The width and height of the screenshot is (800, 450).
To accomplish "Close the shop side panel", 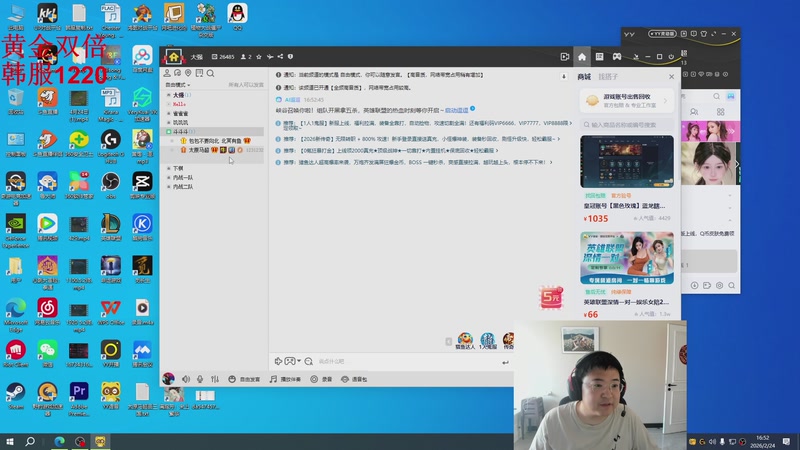I will tap(671, 77).
